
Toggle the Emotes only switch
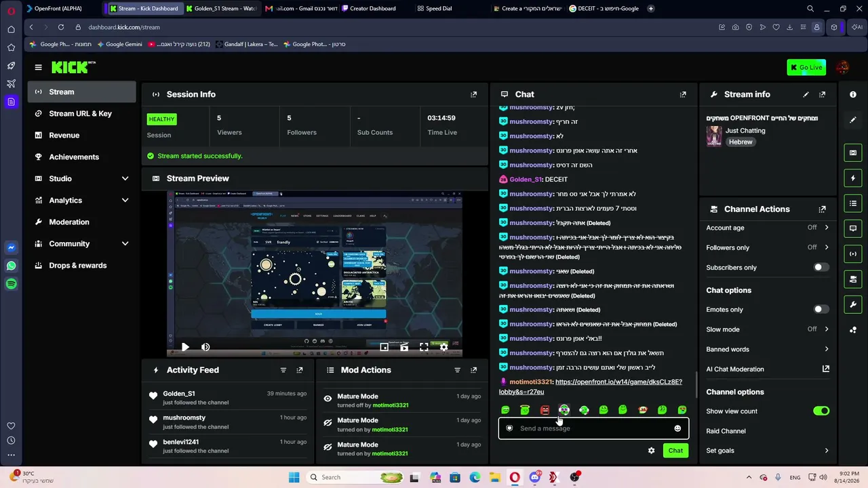[821, 309]
